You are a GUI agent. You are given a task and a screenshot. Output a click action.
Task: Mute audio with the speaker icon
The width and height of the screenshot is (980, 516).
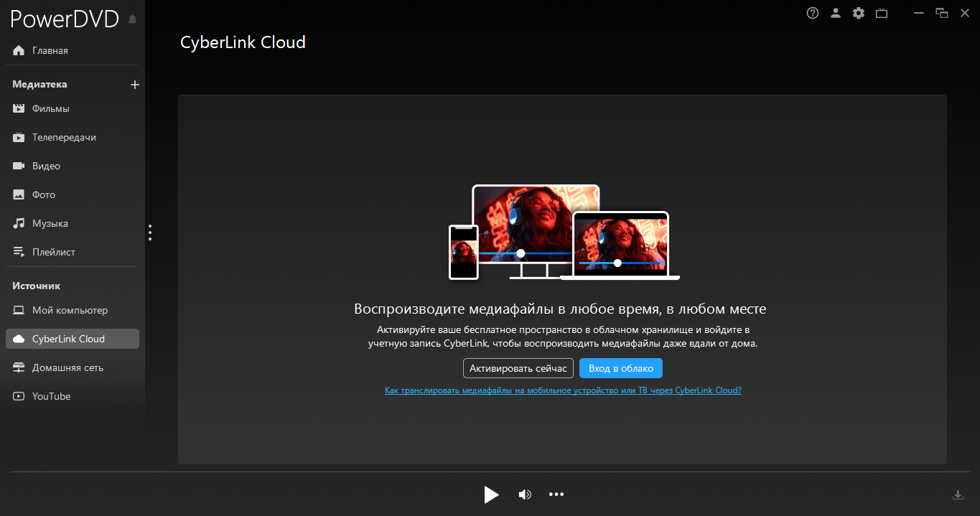(x=525, y=494)
